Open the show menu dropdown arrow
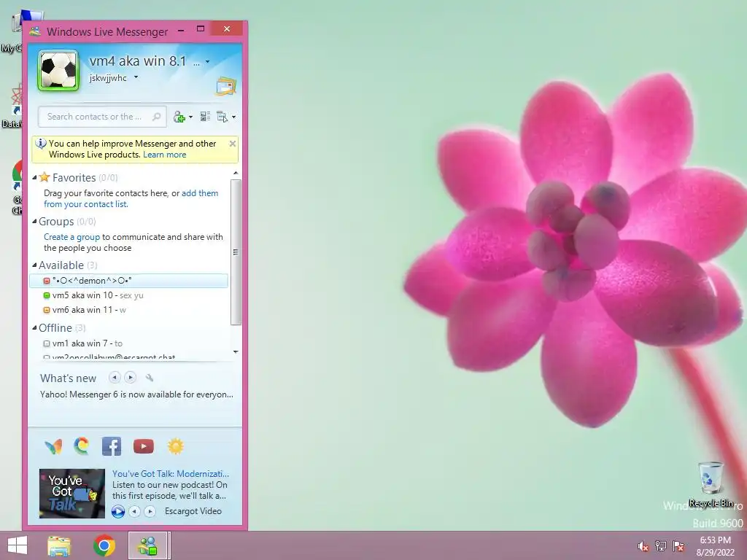The image size is (747, 560). 233,117
